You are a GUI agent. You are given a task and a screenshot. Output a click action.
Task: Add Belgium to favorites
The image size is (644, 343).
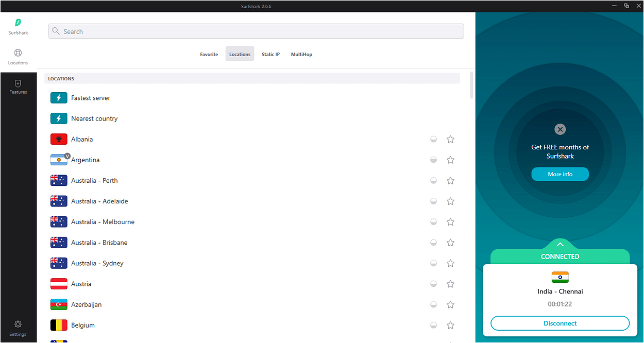[451, 325]
